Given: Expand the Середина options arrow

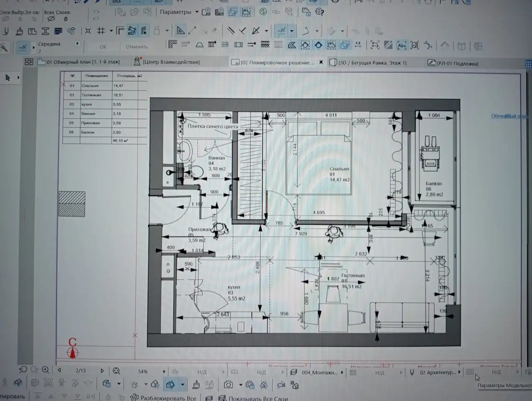Looking at the screenshot, I should tap(77, 43).
